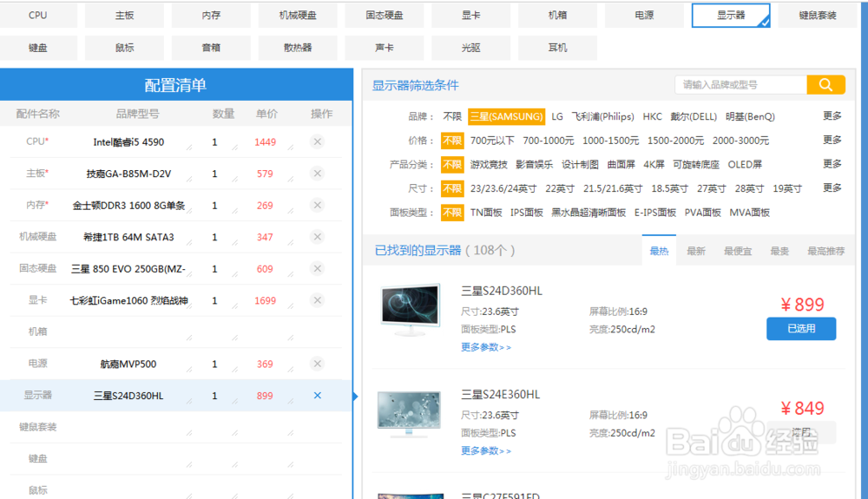Remove the CPU Intel i5 4590 row

(317, 141)
